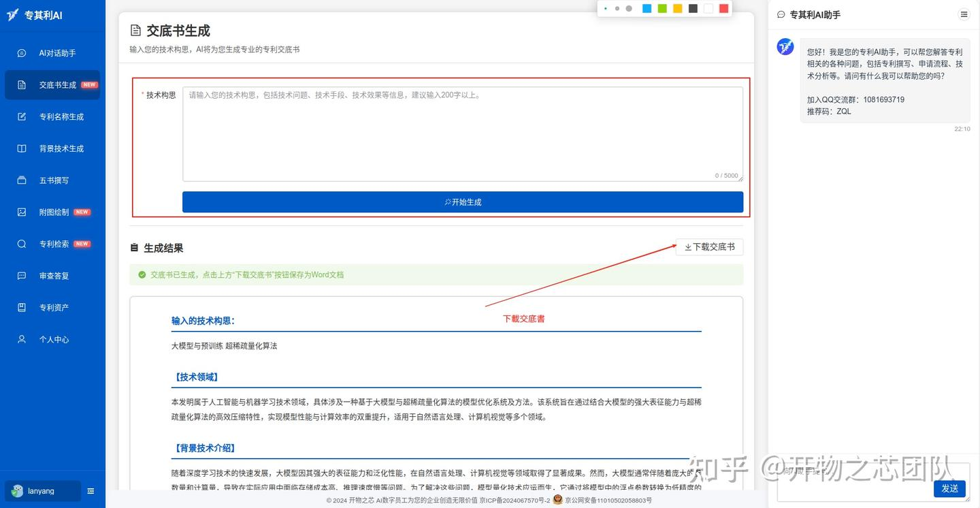Click the 0 / 5000 character counter

tap(726, 176)
